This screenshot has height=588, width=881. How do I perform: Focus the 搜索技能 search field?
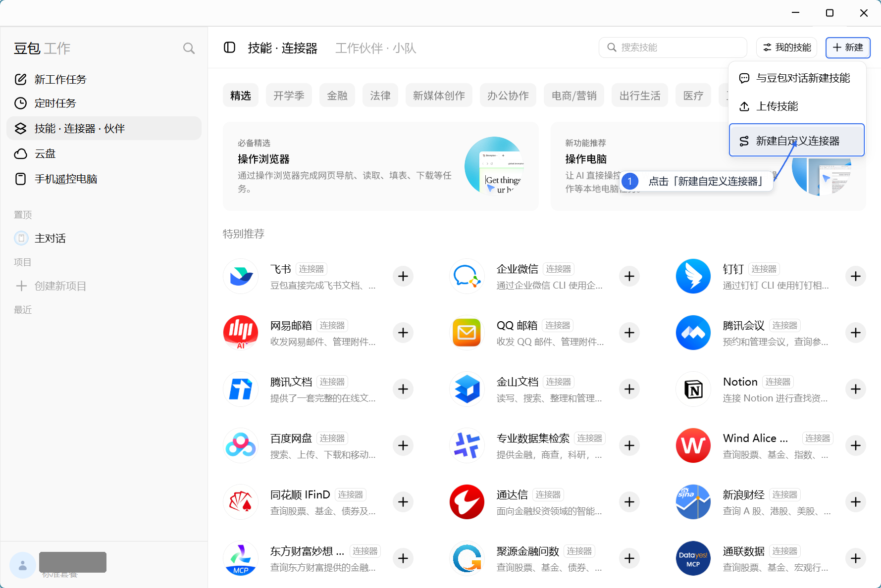pos(673,48)
